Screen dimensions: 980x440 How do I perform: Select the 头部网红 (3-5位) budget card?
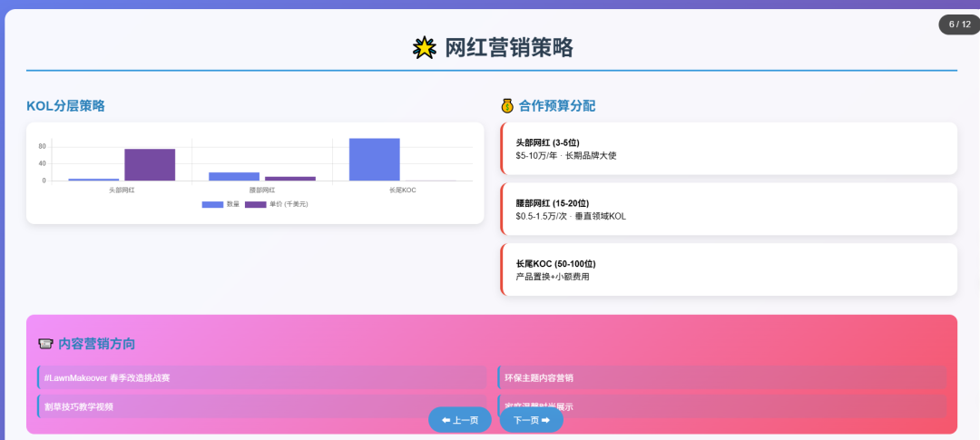[729, 149]
